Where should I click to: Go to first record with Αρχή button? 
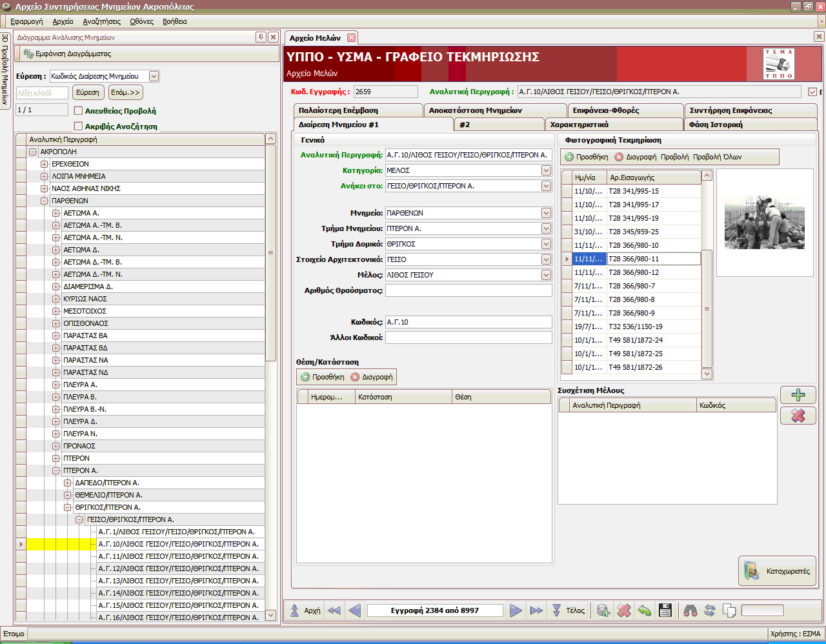[x=305, y=610]
